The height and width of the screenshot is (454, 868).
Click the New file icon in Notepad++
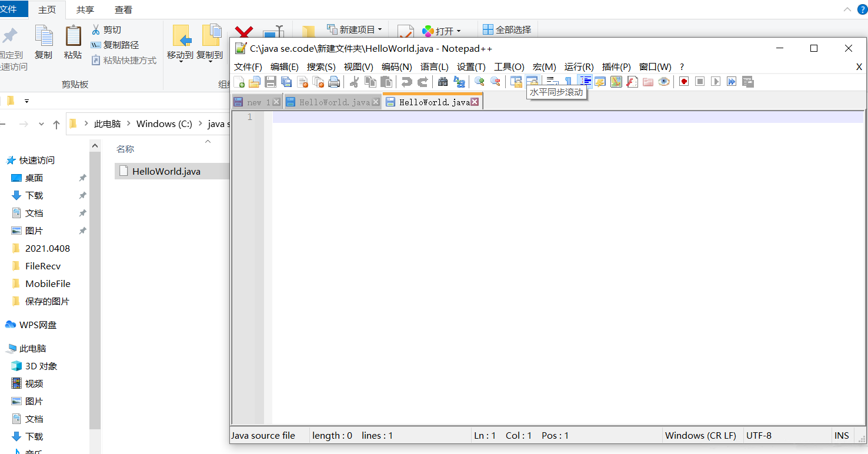click(x=239, y=82)
